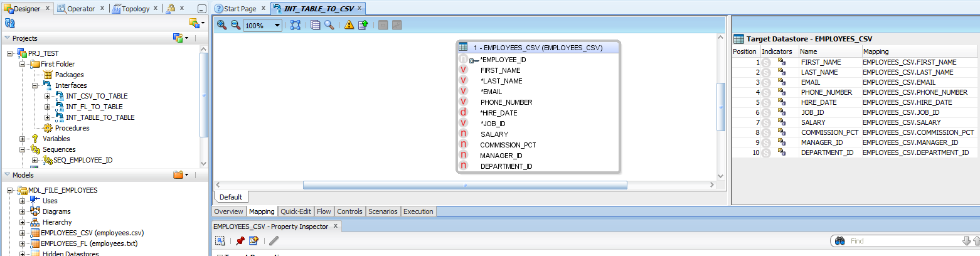Open the New Project dropdown in Projects header
The image size is (980, 256).
click(180, 38)
